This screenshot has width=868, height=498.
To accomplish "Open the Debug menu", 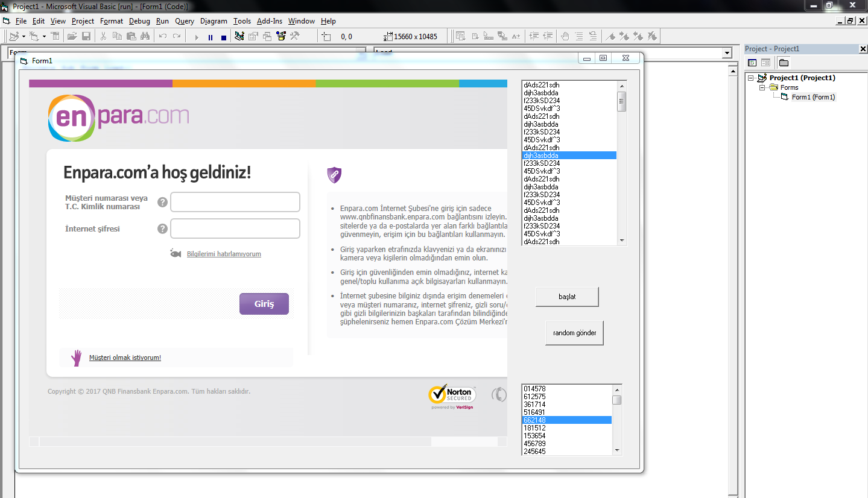I will tap(139, 21).
